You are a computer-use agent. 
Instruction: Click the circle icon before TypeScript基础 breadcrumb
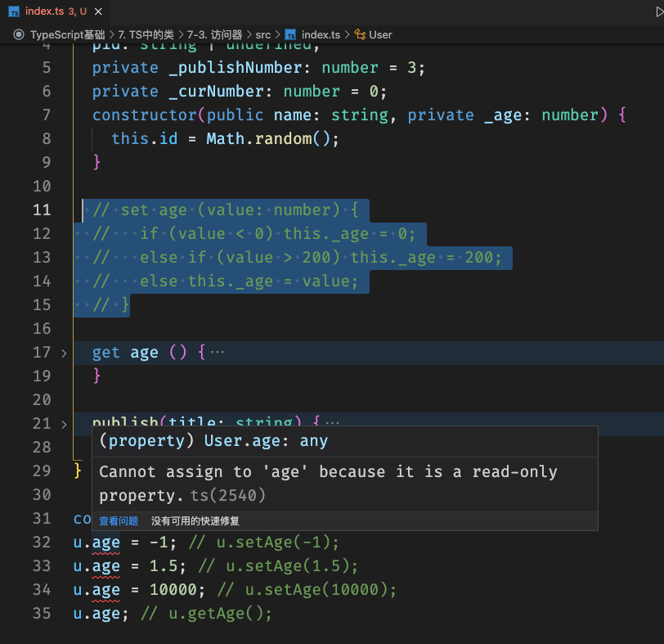19,34
